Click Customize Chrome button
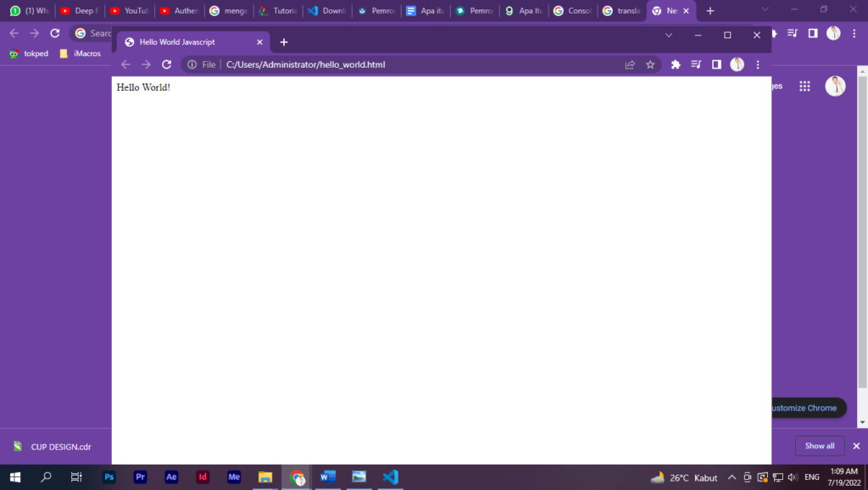868x490 pixels. 809,408
